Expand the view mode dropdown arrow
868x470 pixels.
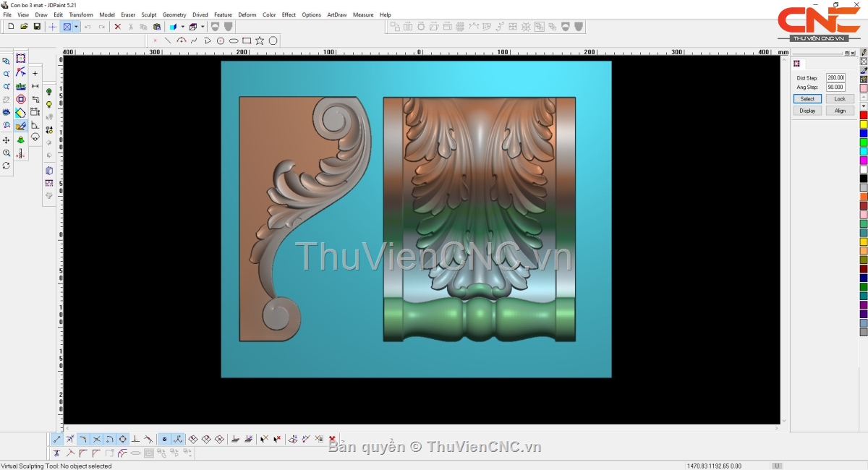click(76, 27)
